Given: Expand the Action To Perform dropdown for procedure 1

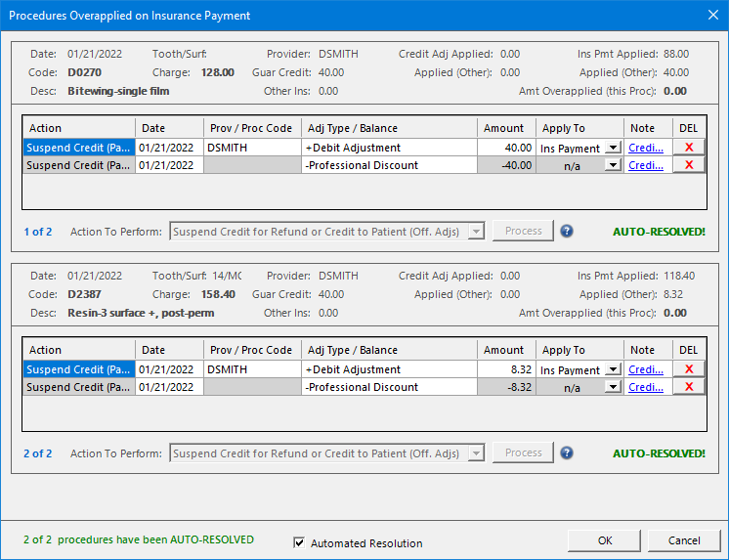Looking at the screenshot, I should [x=476, y=232].
